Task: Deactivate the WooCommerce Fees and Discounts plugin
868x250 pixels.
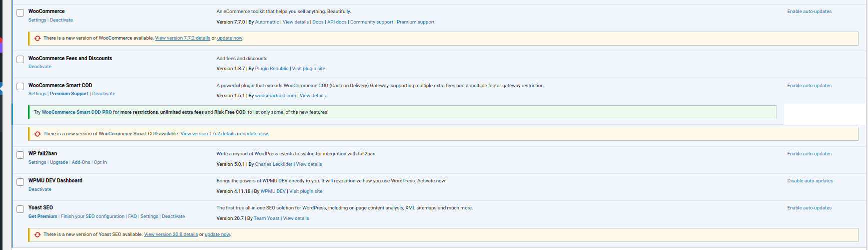Action: pyautogui.click(x=40, y=67)
